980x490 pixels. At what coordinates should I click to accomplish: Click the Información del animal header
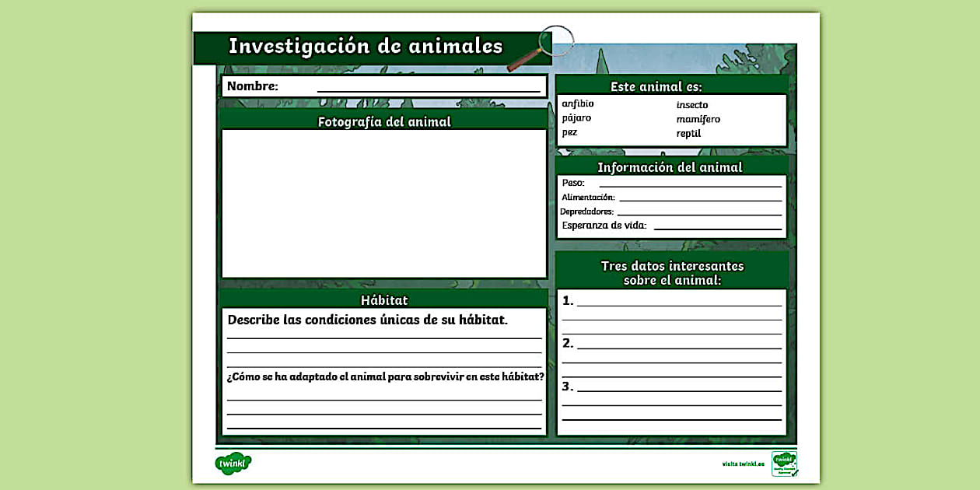[669, 167]
